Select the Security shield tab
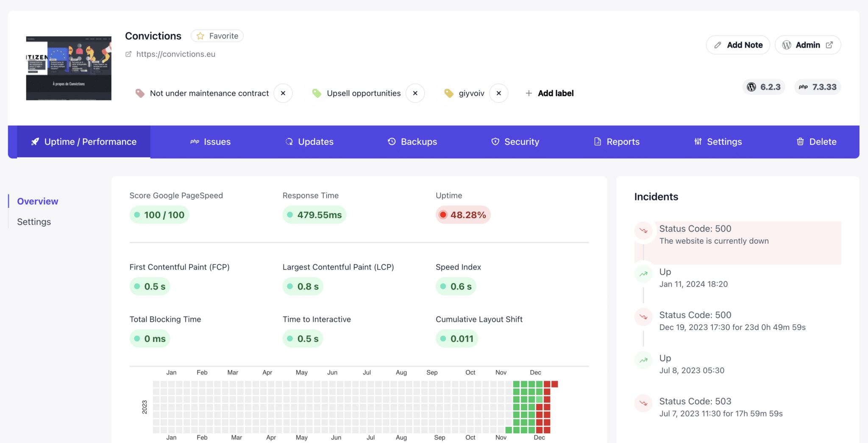Screen dimensions: 868x443 [515, 142]
